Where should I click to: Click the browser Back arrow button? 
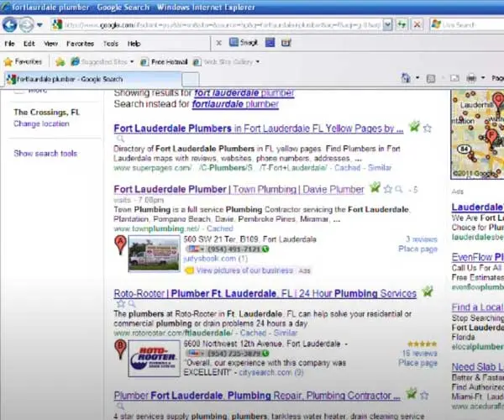coord(9,24)
